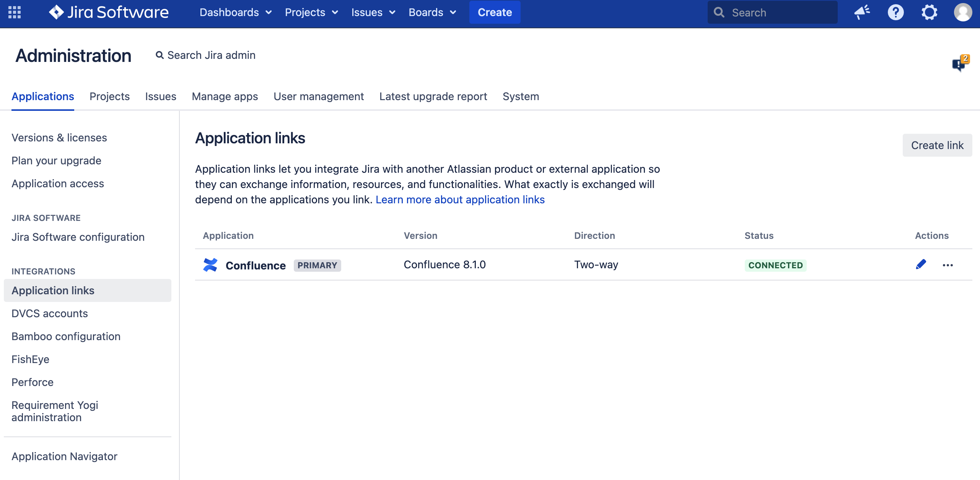
Task: Click the Jira Software logo
Action: coord(109,12)
